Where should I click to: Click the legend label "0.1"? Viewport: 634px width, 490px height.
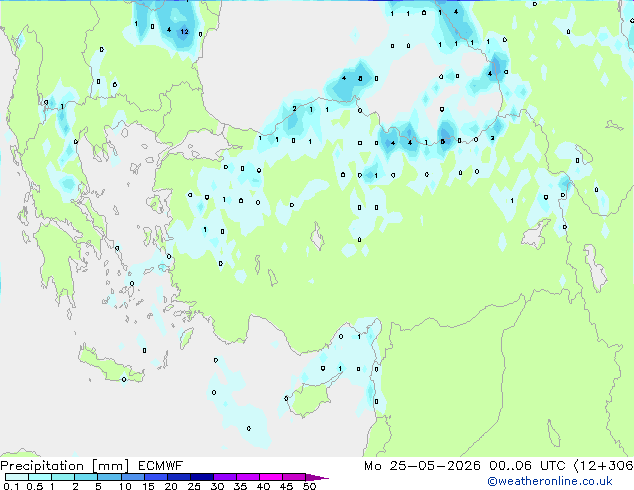[11, 486]
